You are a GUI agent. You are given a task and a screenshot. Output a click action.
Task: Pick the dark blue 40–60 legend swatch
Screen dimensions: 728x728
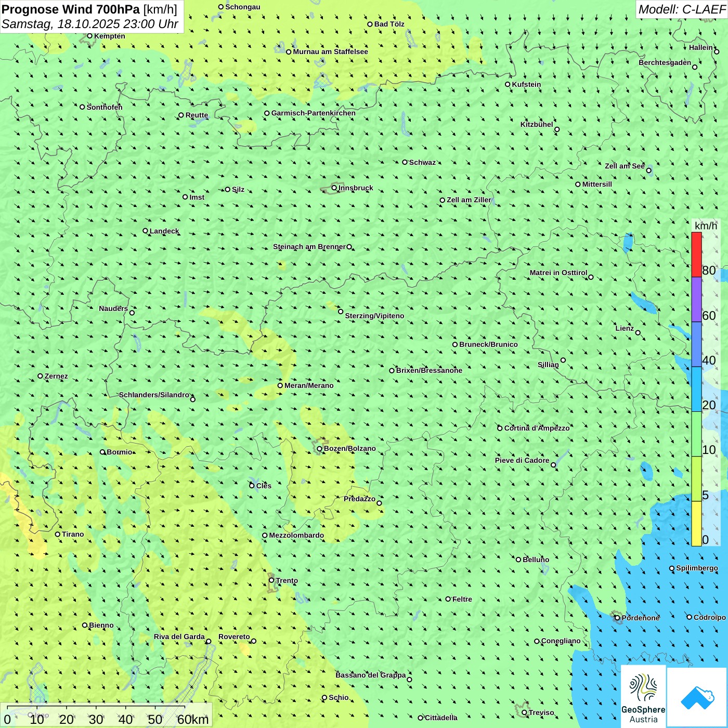(x=696, y=344)
